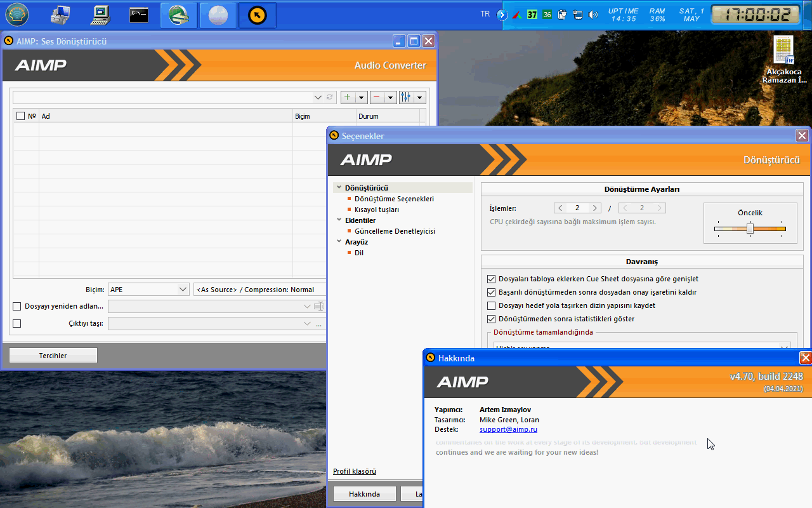Open the desktop computer taskbar icon
The height and width of the screenshot is (508, 812).
point(101,15)
